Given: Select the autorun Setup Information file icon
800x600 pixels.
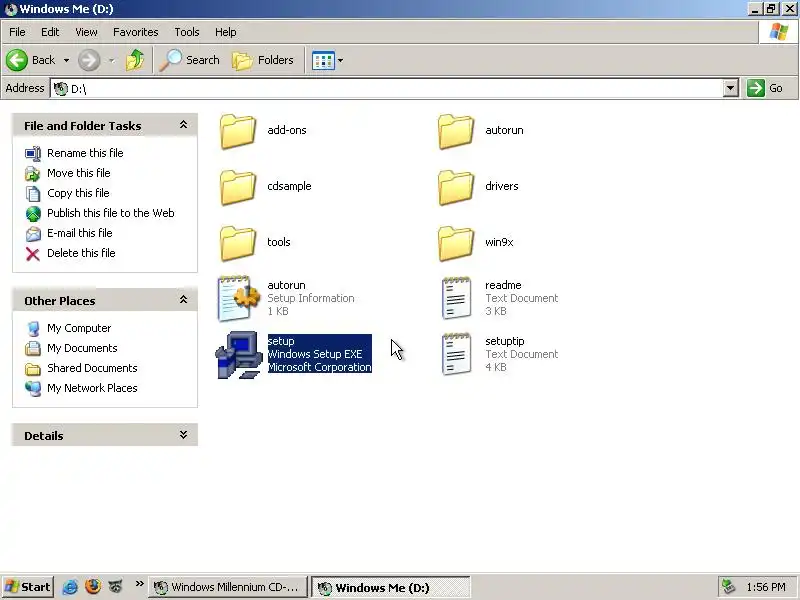Looking at the screenshot, I should point(238,298).
